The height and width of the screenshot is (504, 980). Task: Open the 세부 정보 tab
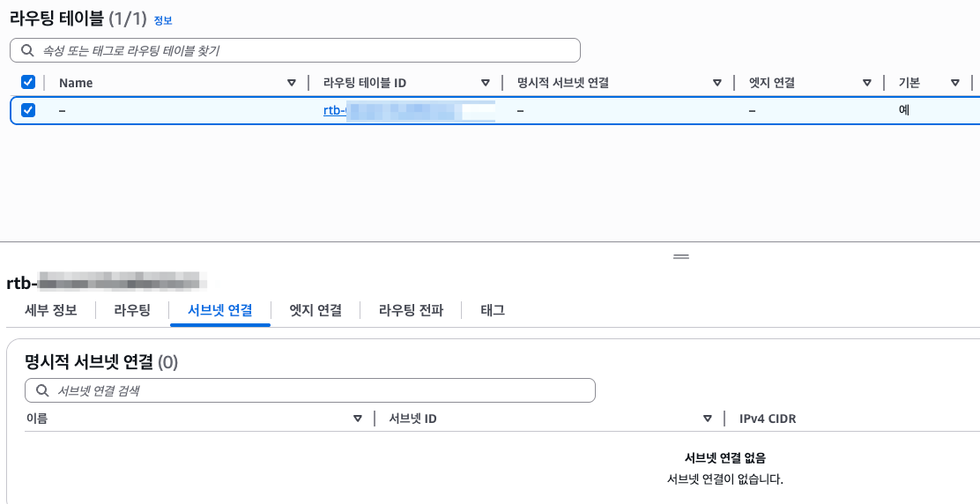tap(50, 310)
